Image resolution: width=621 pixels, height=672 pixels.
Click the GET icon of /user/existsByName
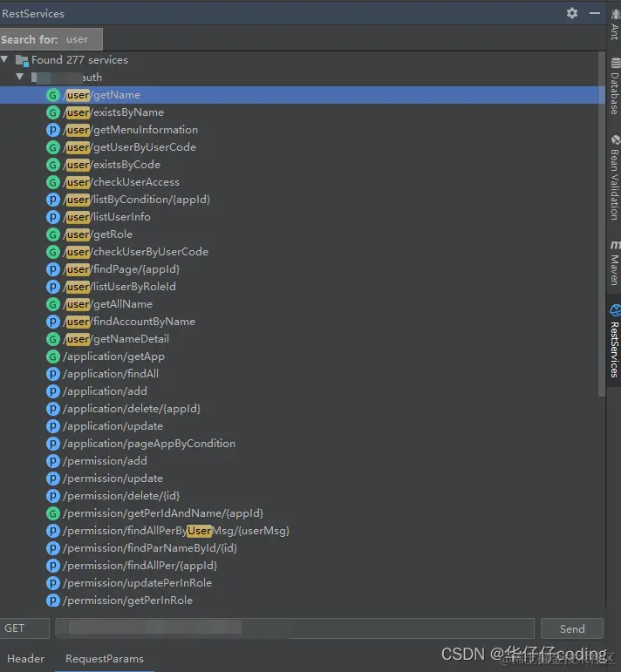(x=52, y=112)
